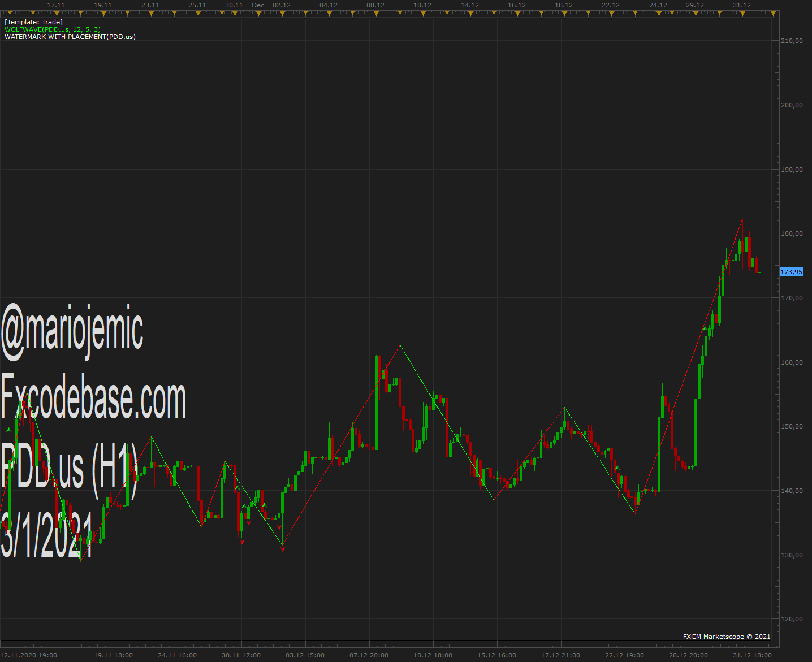Click the 22.12 date on top axis
The image size is (812, 662).
pos(611,5)
